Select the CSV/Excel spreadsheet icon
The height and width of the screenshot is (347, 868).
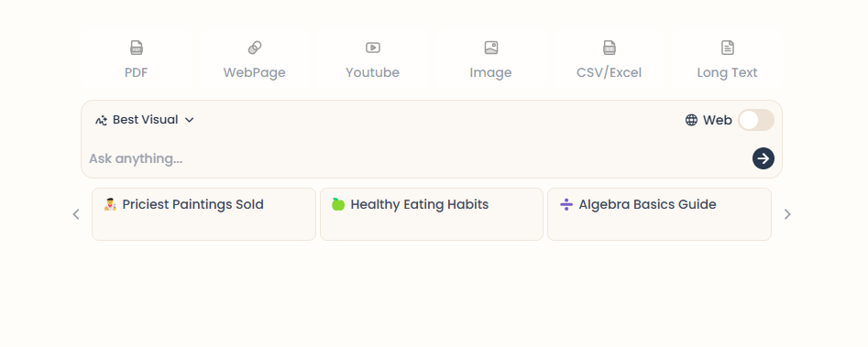click(x=609, y=48)
